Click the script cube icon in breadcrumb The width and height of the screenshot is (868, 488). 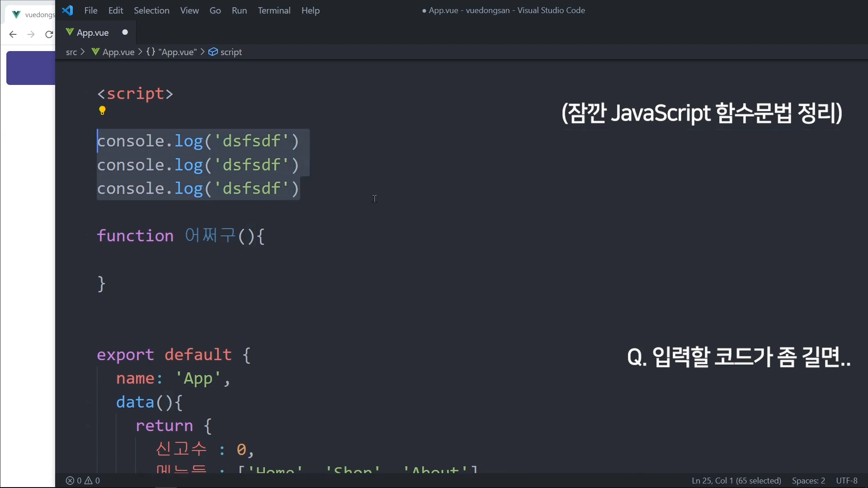coord(213,52)
